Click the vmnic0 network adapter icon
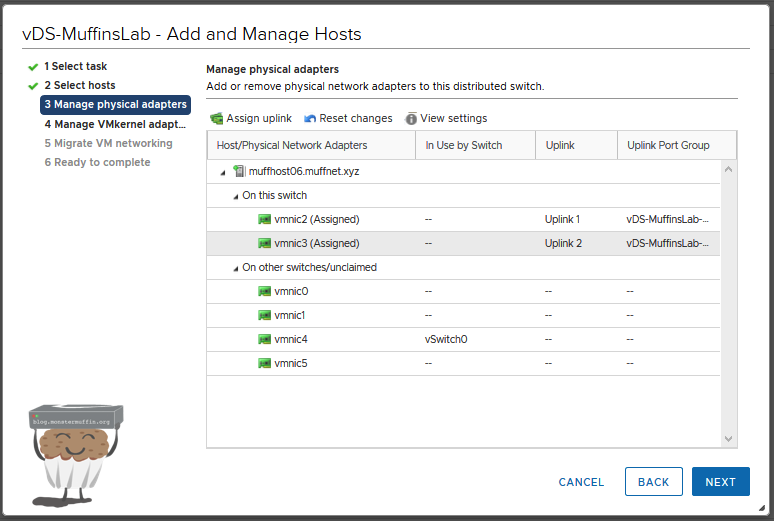The image size is (774, 521). tap(265, 291)
